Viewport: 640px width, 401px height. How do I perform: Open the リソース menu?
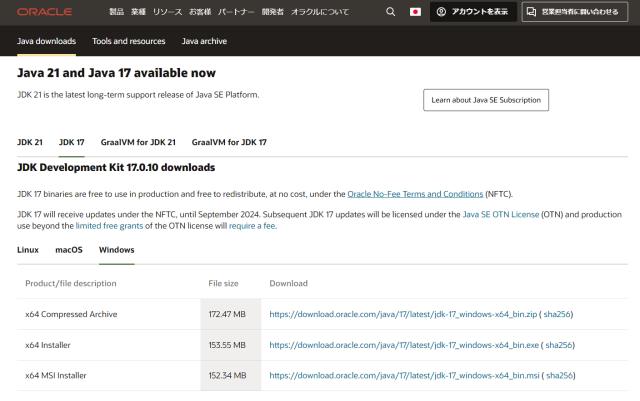click(x=167, y=12)
